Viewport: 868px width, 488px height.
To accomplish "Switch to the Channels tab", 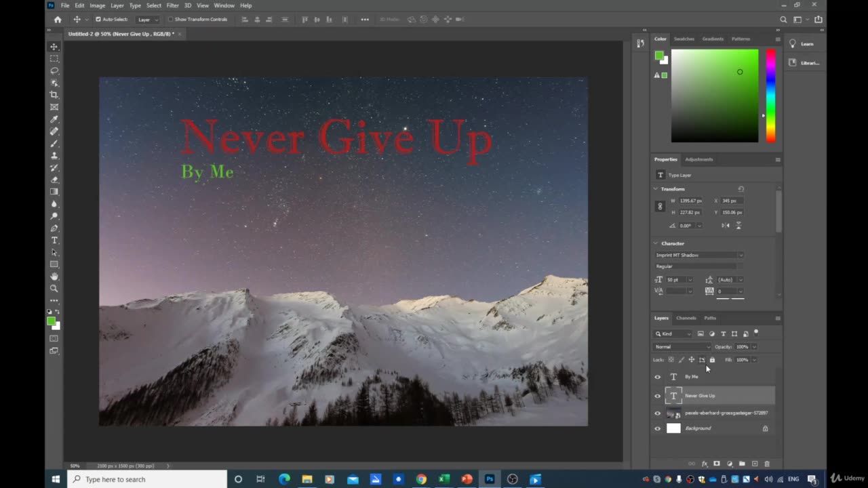I will (x=686, y=318).
